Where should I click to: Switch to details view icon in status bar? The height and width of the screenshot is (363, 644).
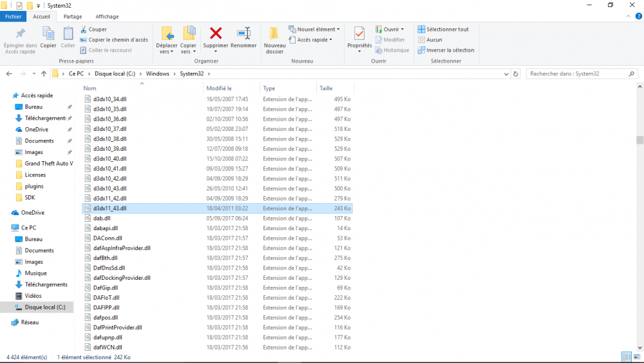coord(627,357)
